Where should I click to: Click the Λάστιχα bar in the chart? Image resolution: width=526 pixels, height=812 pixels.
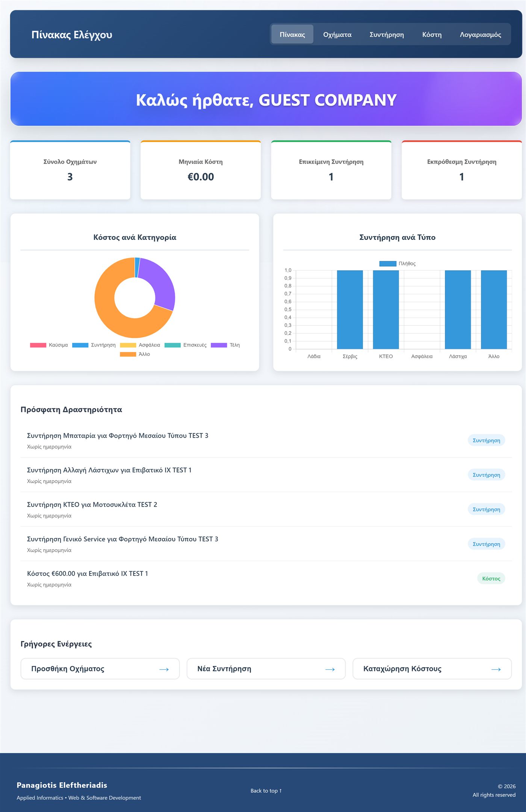pyautogui.click(x=458, y=310)
